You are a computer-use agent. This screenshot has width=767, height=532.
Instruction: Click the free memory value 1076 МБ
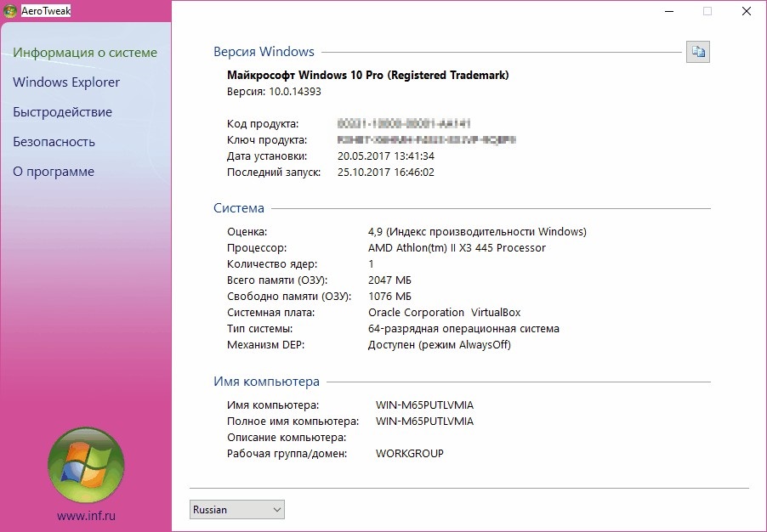click(389, 297)
